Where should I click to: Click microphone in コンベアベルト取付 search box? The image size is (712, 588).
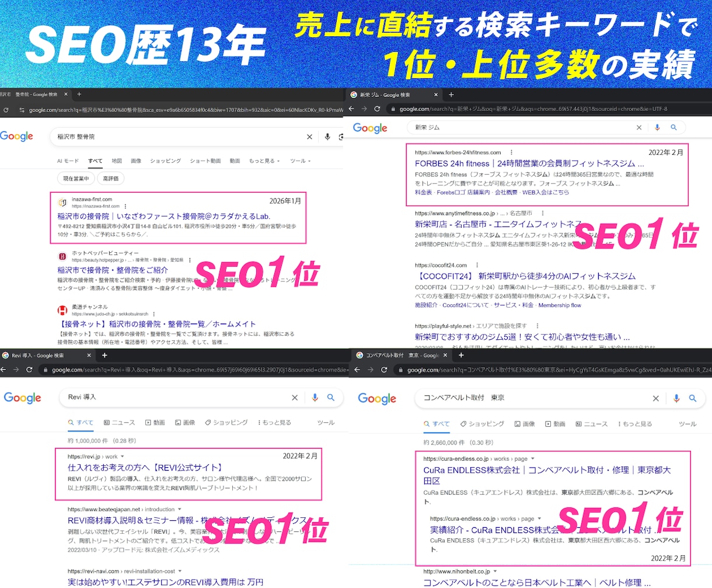click(x=676, y=399)
